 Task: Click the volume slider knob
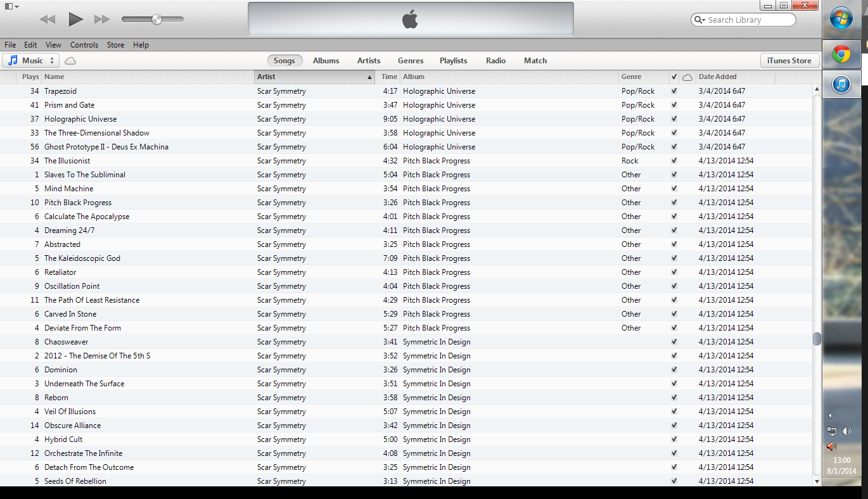pyautogui.click(x=156, y=20)
